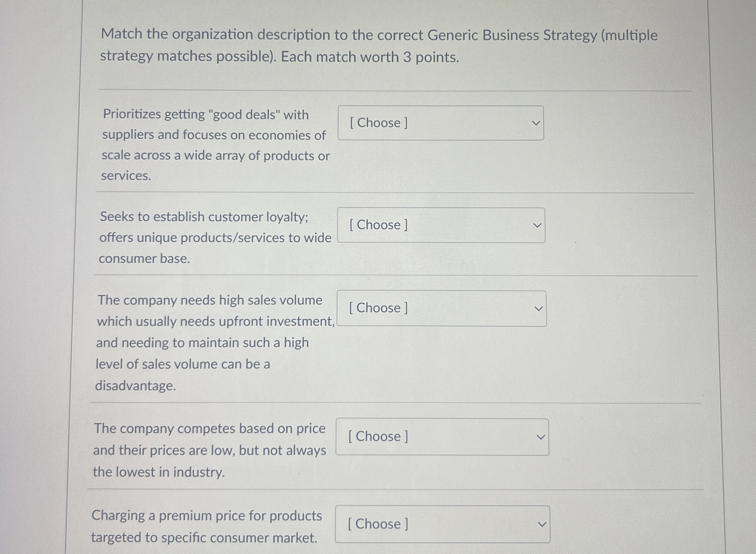Click chevron arrow of first Choose dropdown

pos(536,123)
